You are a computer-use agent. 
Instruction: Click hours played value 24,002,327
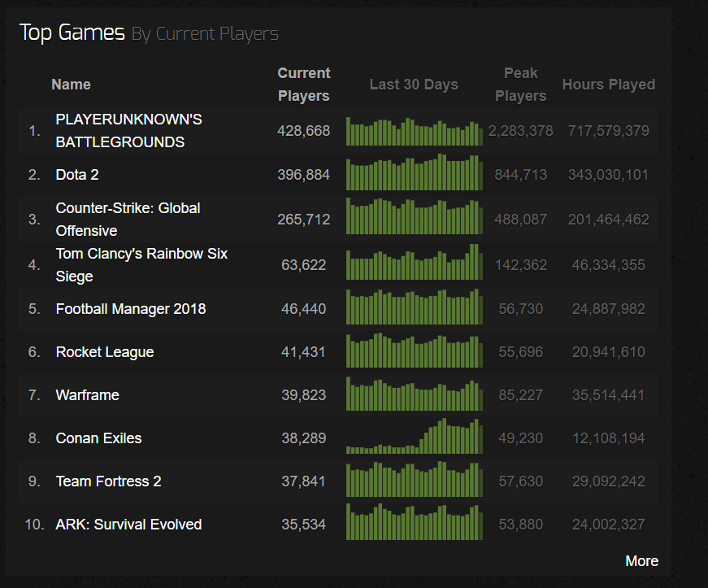pyautogui.click(x=609, y=525)
